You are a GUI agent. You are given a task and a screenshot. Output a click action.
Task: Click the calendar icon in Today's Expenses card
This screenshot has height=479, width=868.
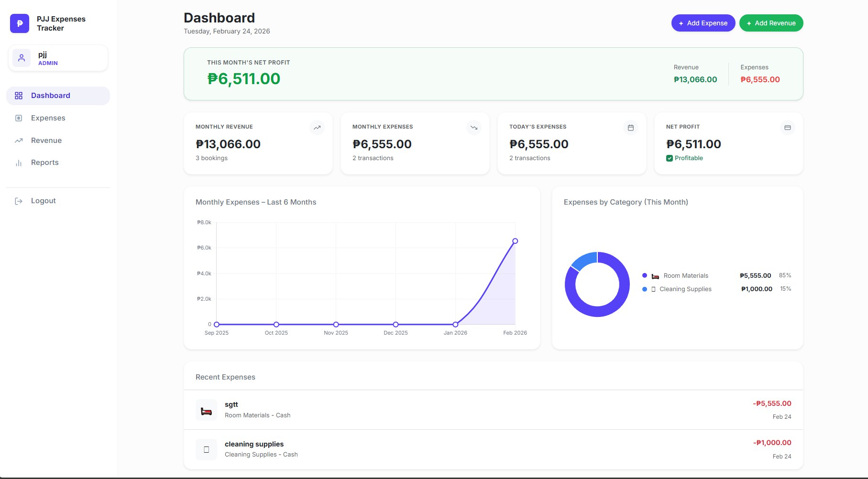pos(630,128)
